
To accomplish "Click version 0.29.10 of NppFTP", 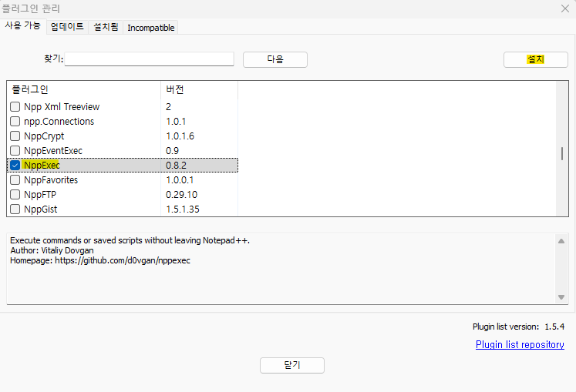I will pos(181,195).
